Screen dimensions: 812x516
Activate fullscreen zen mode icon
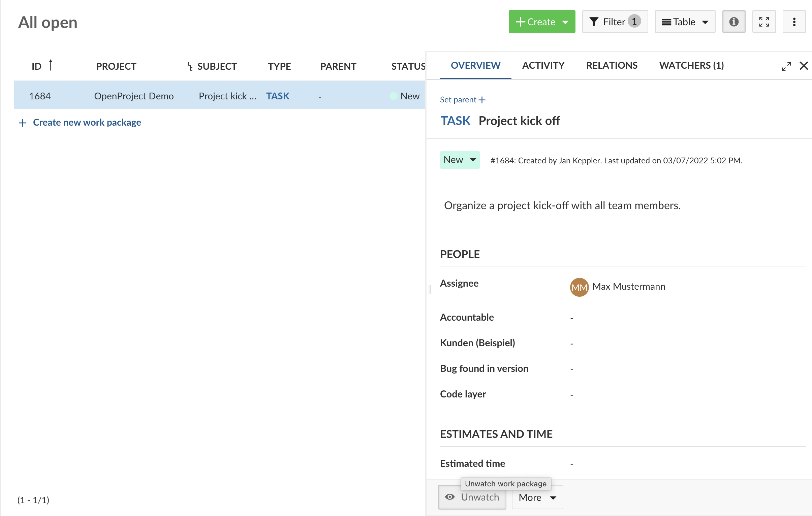tap(764, 22)
